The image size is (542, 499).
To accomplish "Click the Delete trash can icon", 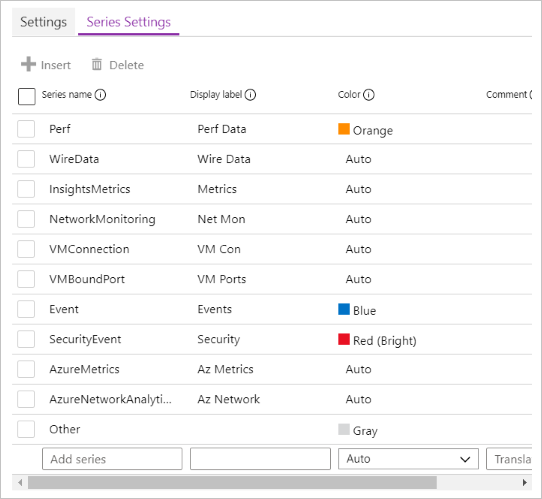I will point(97,64).
